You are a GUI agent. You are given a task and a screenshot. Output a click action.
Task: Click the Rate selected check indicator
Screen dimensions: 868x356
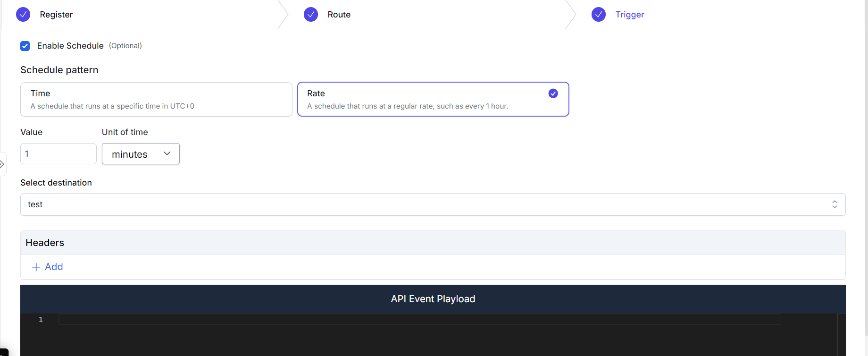tap(553, 93)
